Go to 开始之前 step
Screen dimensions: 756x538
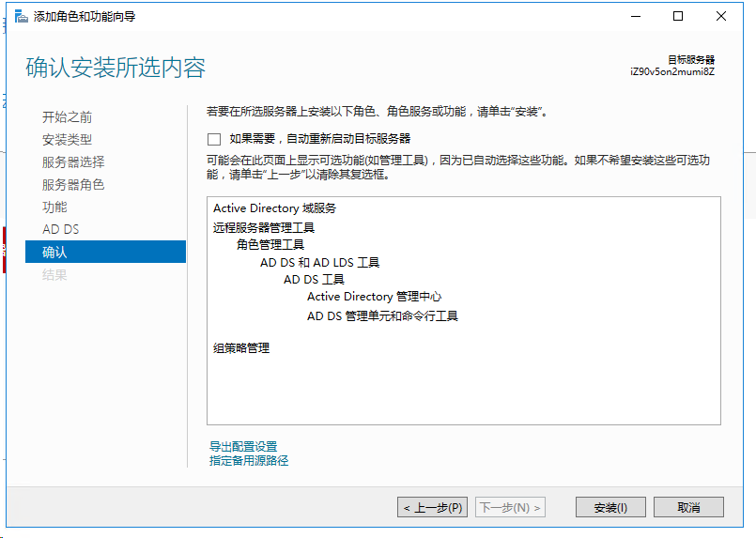click(x=67, y=116)
